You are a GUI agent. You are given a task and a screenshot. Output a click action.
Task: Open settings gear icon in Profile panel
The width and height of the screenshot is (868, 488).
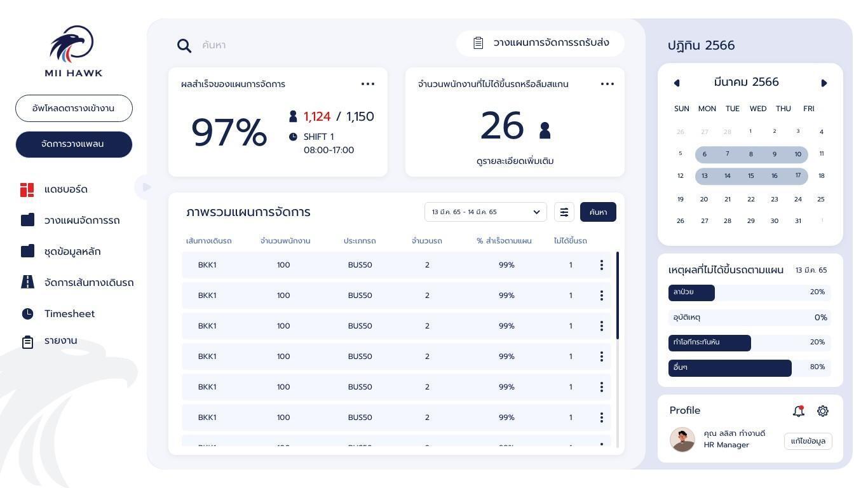pos(823,411)
